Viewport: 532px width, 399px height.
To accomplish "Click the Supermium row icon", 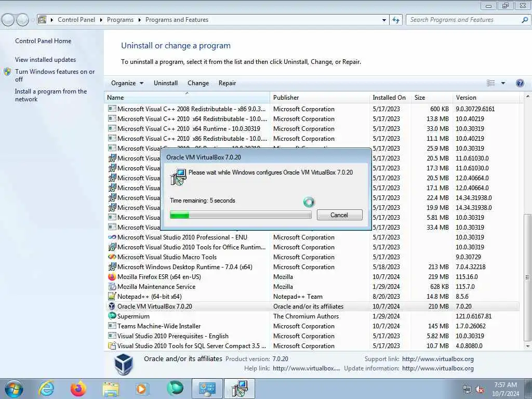I will pos(112,316).
